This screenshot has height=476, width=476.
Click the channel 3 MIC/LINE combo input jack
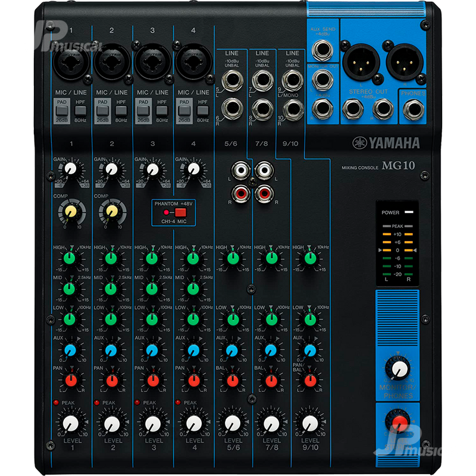pos(153,63)
